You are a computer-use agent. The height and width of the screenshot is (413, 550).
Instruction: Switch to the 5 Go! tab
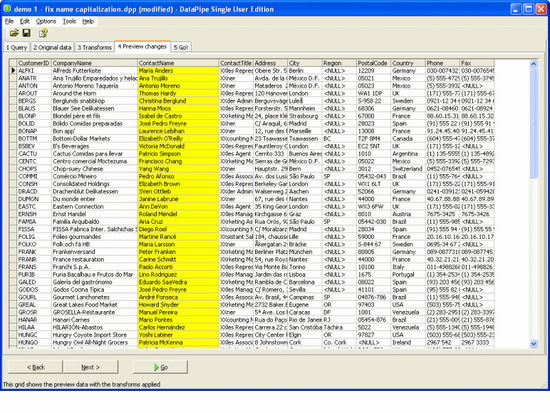181,47
